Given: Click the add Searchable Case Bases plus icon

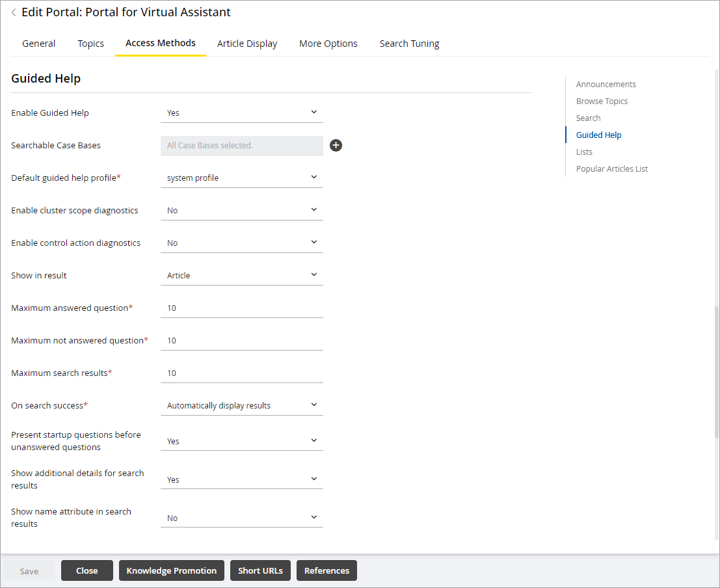Looking at the screenshot, I should pos(336,145).
